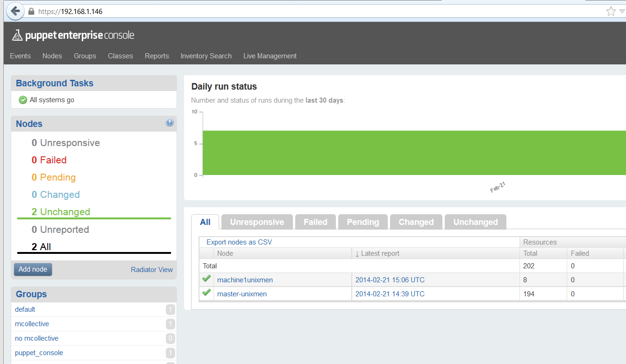Viewport: 626px width, 364px height.
Task: Click the Add node button
Action: (33, 269)
